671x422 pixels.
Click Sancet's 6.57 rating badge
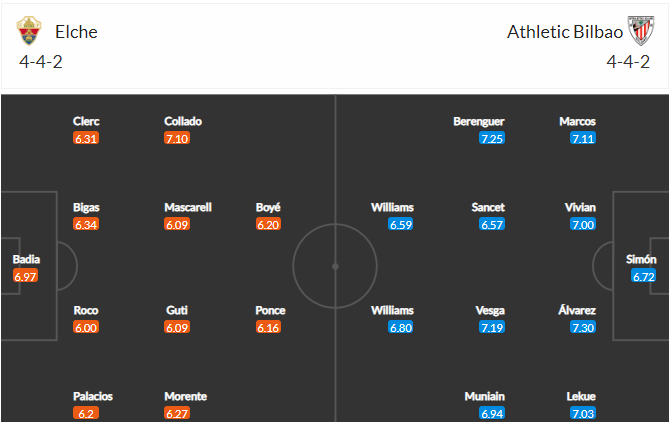click(x=492, y=224)
